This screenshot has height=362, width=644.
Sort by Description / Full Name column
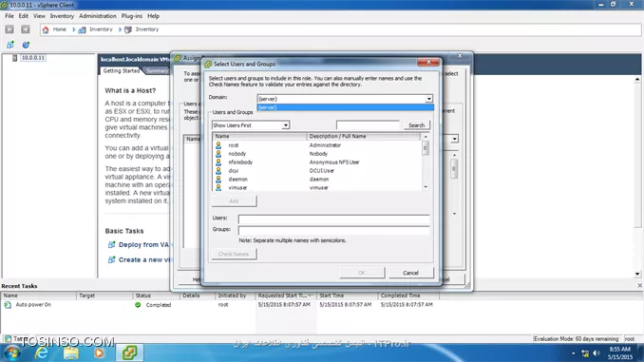point(364,137)
